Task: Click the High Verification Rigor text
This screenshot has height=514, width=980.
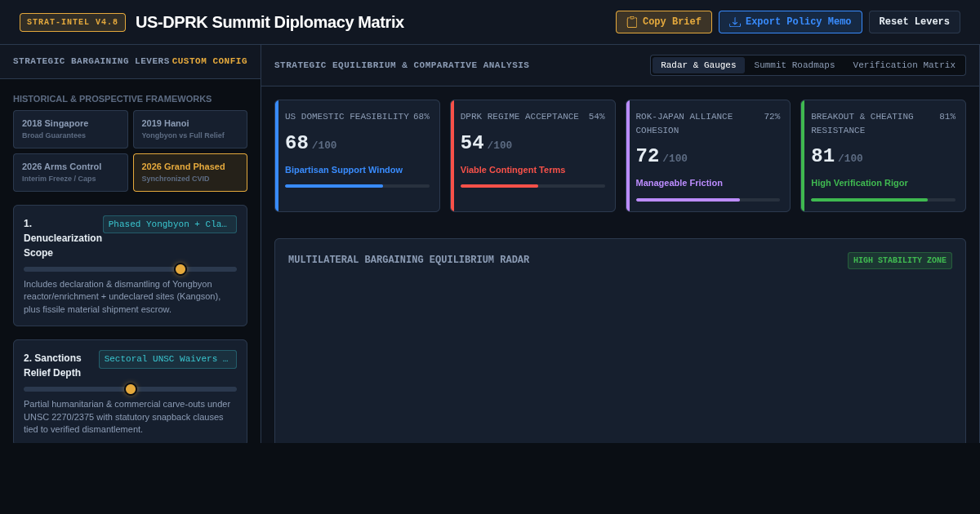Action: (x=859, y=183)
